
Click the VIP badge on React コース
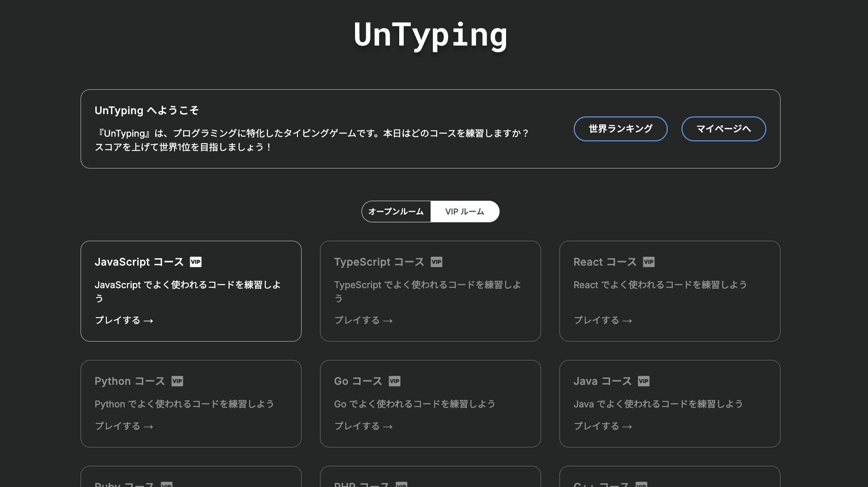(x=649, y=262)
